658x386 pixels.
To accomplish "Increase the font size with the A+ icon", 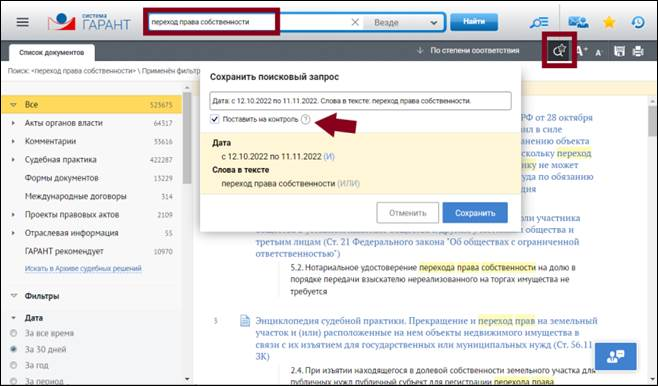I will pos(581,51).
